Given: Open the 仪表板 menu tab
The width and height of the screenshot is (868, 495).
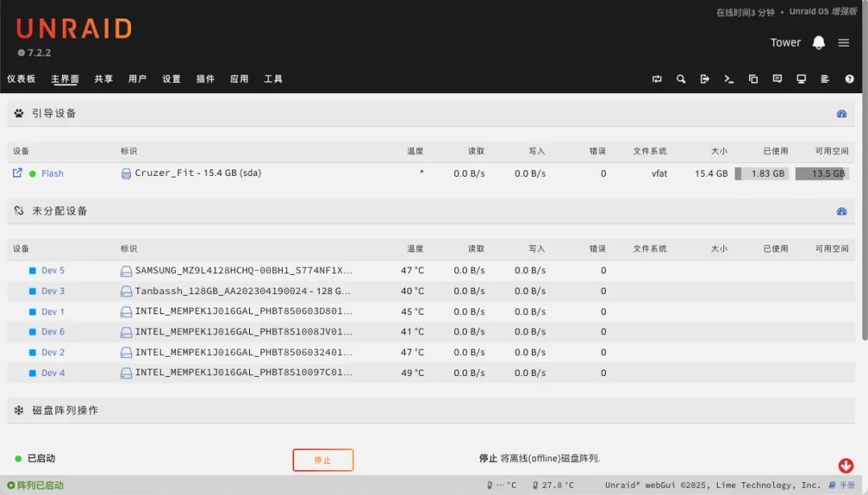Looking at the screenshot, I should coord(22,79).
